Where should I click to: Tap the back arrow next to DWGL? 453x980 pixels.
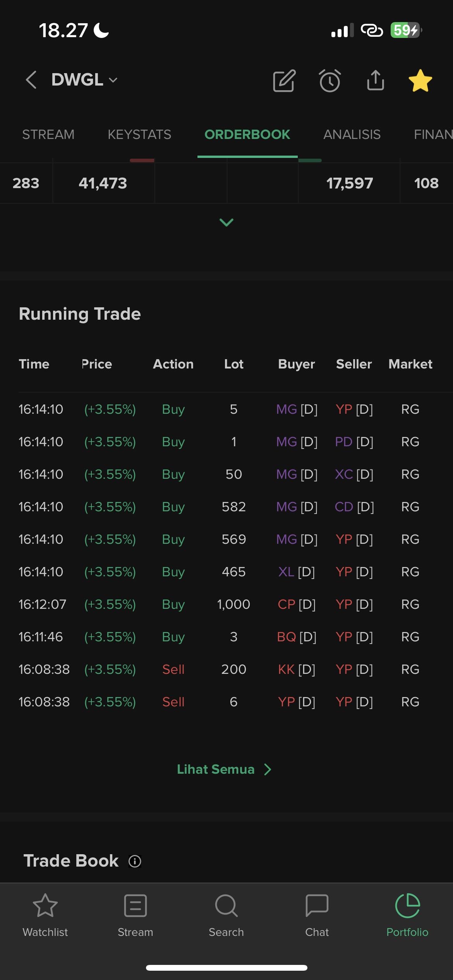pyautogui.click(x=31, y=80)
